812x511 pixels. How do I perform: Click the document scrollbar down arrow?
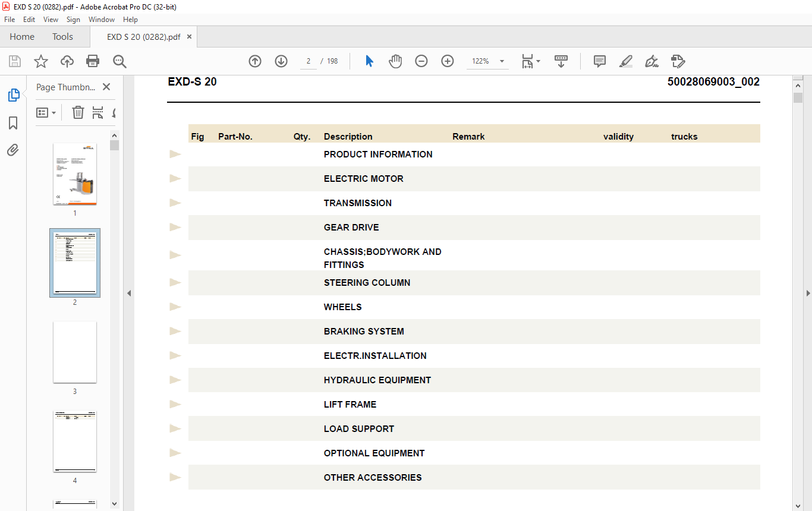[798, 506]
